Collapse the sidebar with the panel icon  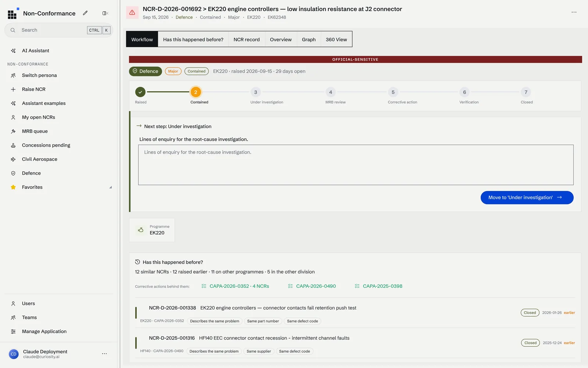[x=105, y=13]
